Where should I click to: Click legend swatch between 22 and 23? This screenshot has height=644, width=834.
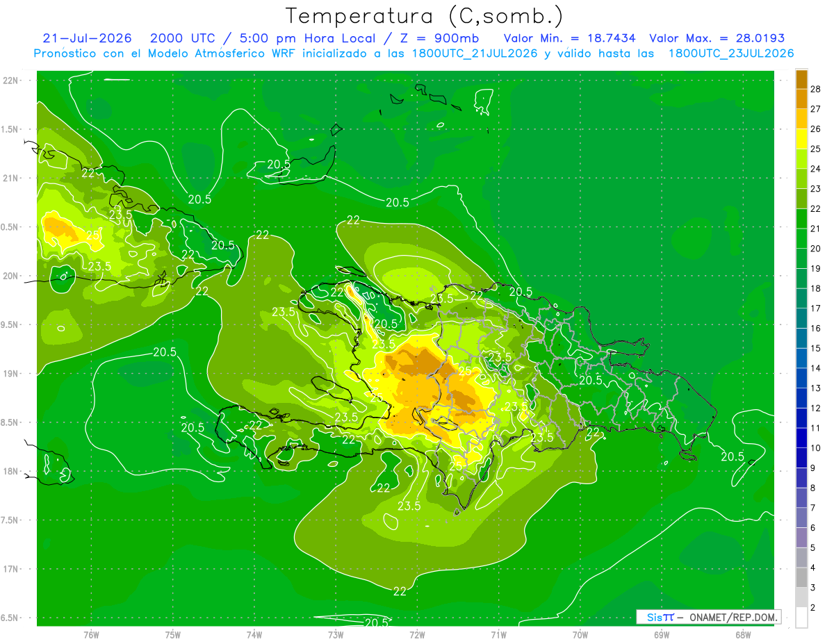[x=801, y=199]
